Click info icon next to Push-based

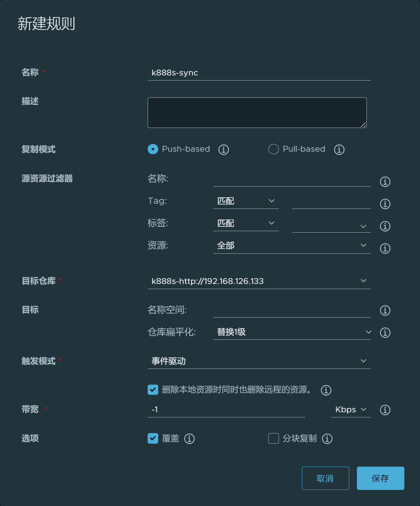[x=223, y=149]
